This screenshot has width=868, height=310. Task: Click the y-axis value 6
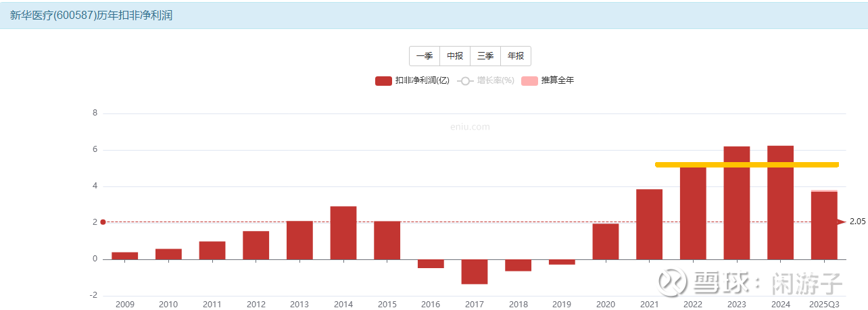95,150
